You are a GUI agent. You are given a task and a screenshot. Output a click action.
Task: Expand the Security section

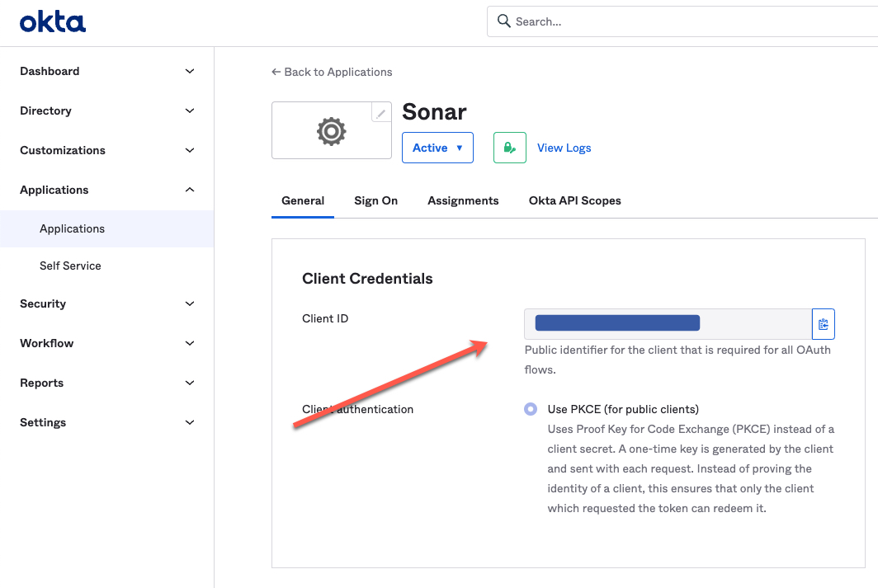tap(107, 303)
